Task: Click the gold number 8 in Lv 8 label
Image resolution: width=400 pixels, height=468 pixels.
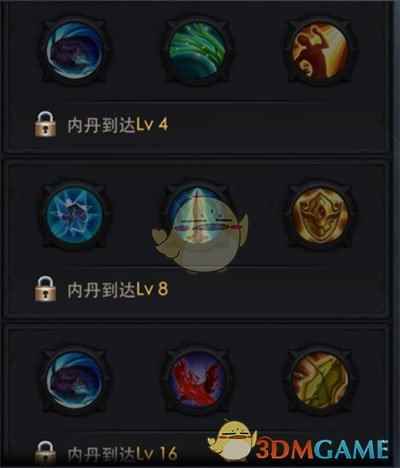Action: tap(163, 289)
